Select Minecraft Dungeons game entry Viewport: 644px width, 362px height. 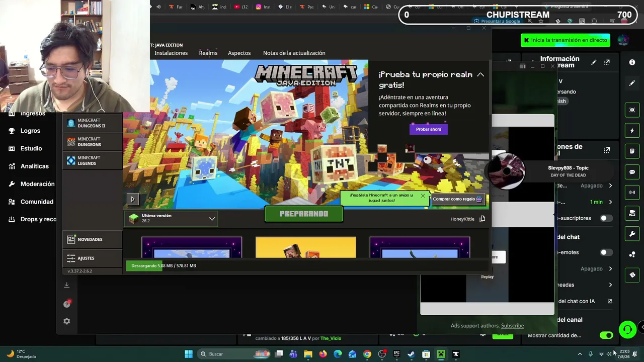92,142
